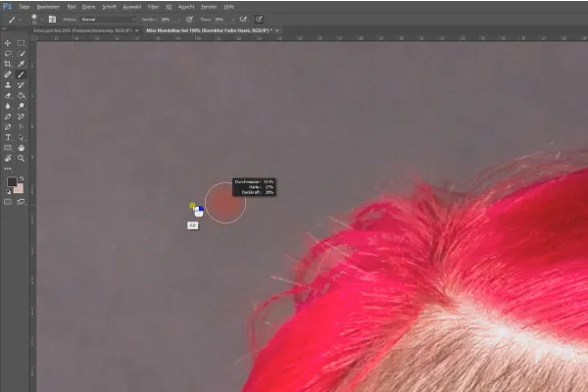Collapse the toolbox with double-arrow
588x392 pixels.
[x=5, y=28]
